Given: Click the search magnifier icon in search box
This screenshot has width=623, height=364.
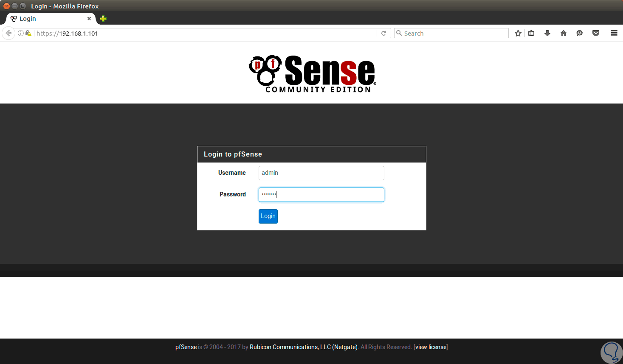Looking at the screenshot, I should click(399, 33).
